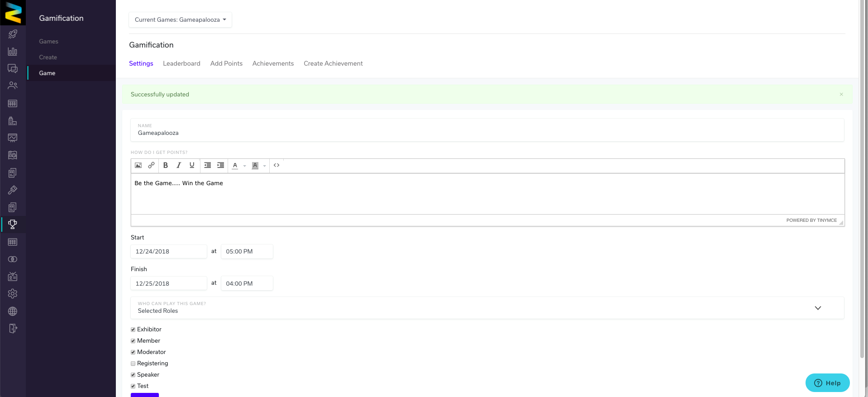Dismiss the Successfully updated alert
The image size is (868, 397).
(841, 94)
